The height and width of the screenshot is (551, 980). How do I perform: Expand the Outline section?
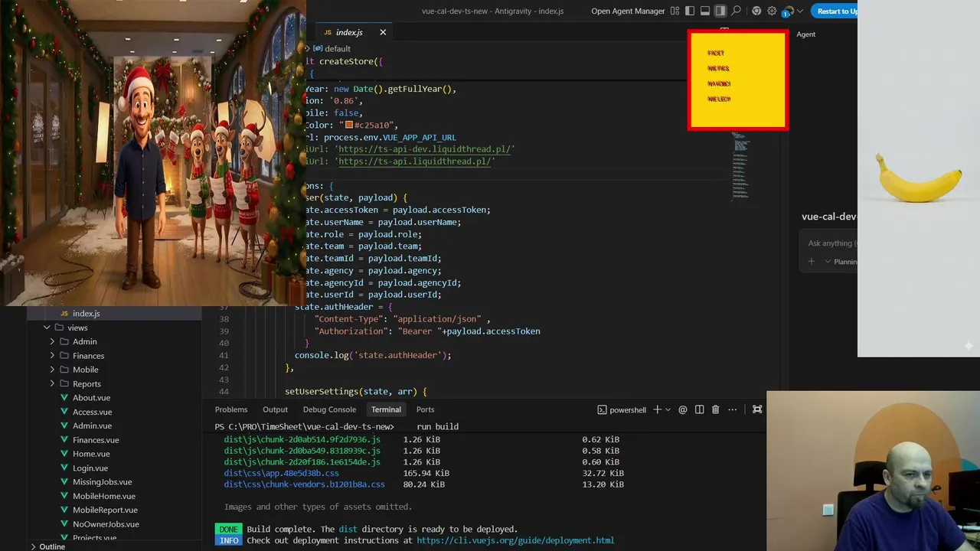pyautogui.click(x=52, y=546)
